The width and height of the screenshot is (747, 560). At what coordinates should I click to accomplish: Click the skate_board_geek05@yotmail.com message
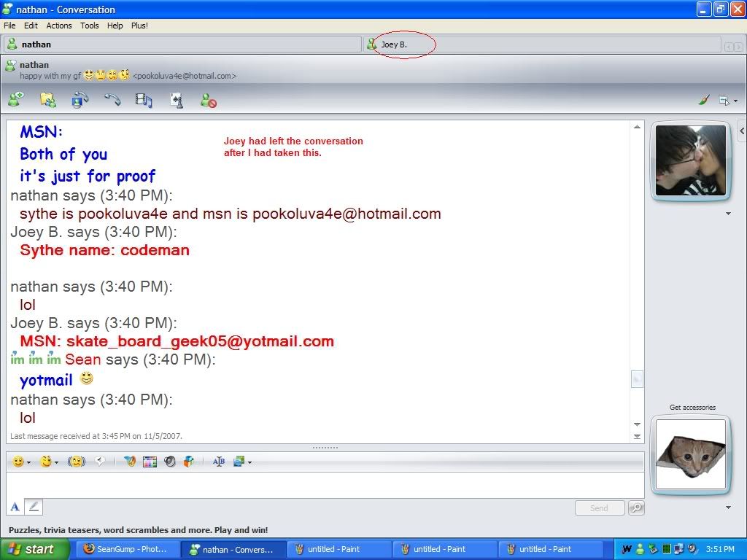click(177, 341)
